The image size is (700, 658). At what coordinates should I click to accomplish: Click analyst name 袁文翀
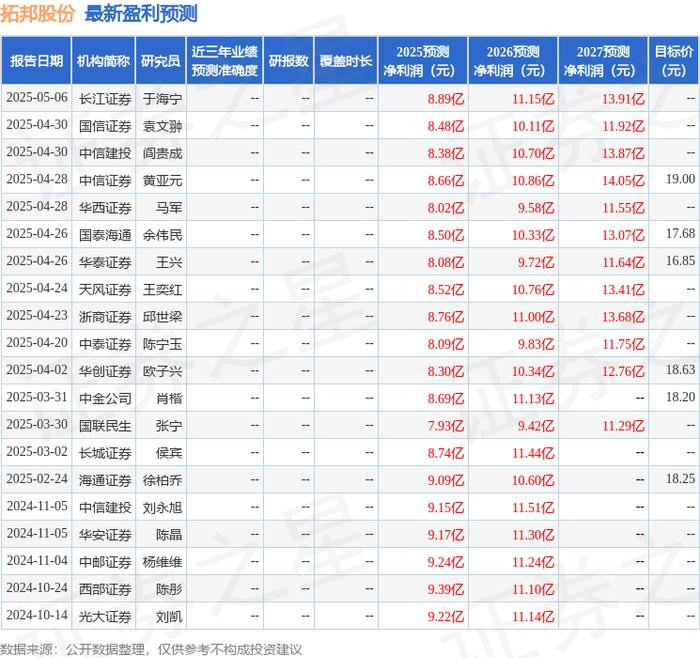tap(162, 126)
